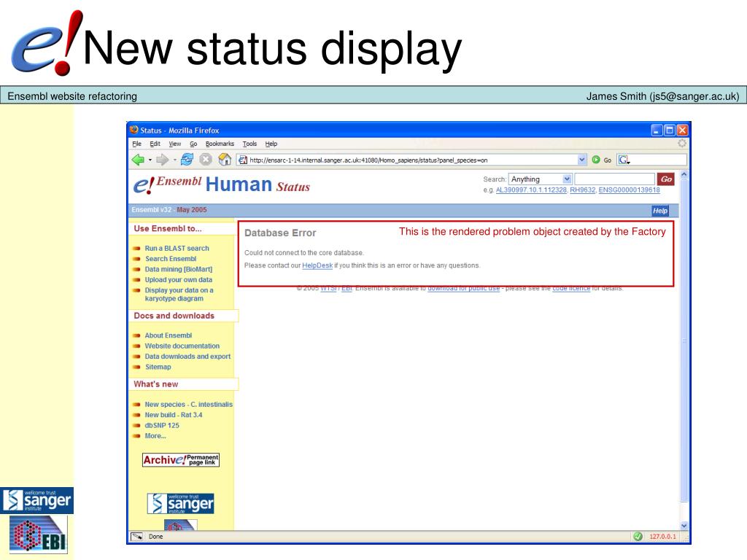Open the Bookmarks menu
This screenshot has width=747, height=560.
pos(220,144)
